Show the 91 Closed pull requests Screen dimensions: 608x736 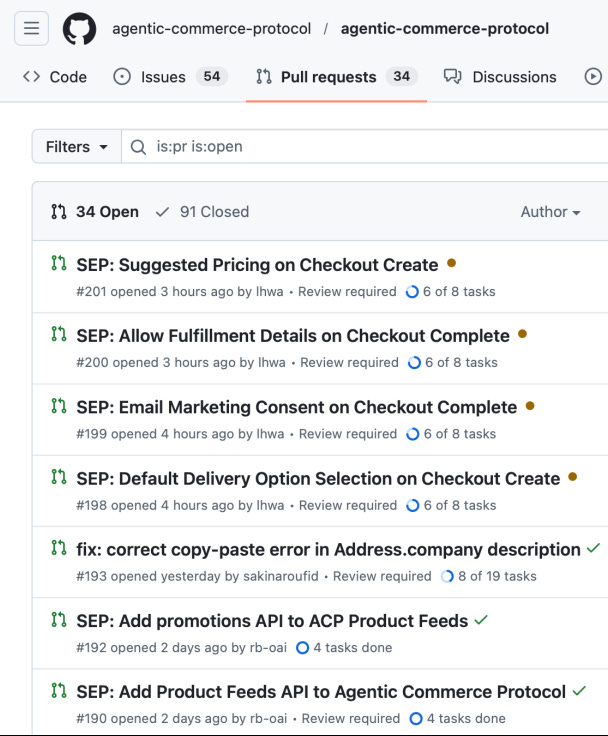[202, 212]
